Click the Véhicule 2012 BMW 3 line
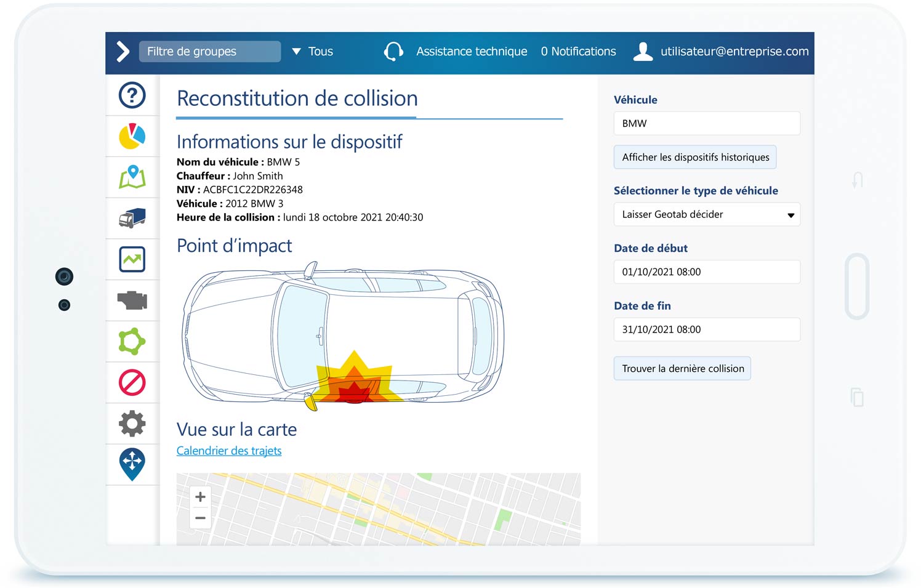 pos(230,203)
